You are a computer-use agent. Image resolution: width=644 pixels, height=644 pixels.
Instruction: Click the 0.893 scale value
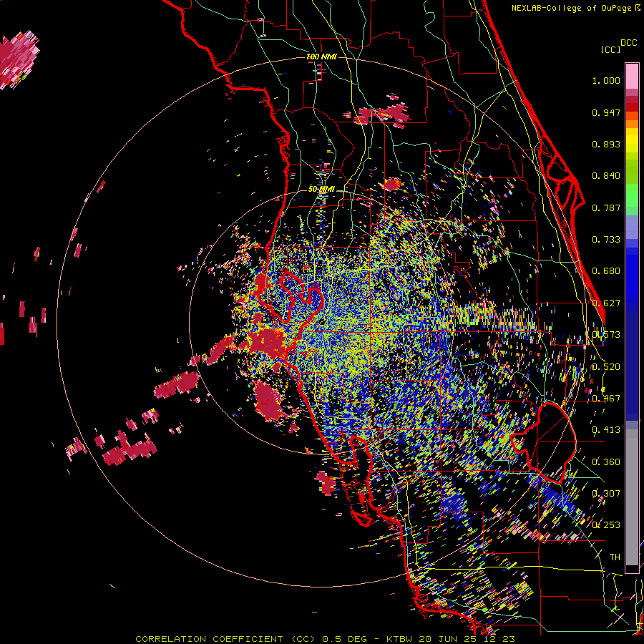point(606,144)
